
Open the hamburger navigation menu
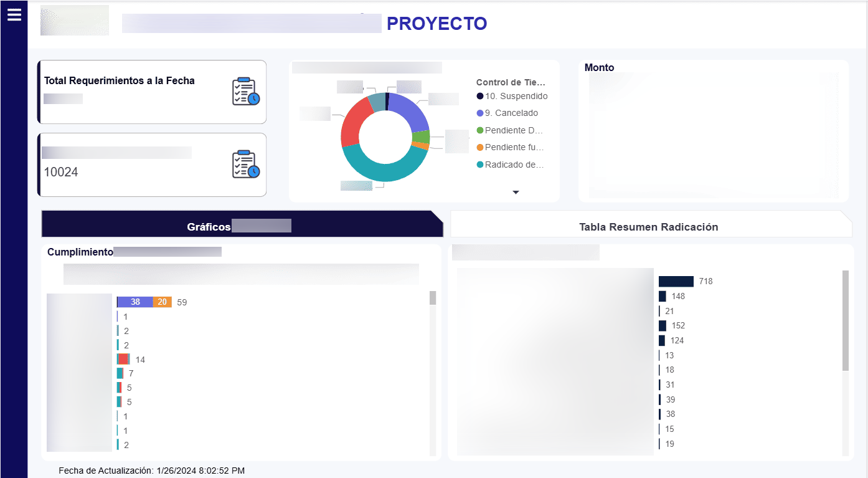point(14,14)
